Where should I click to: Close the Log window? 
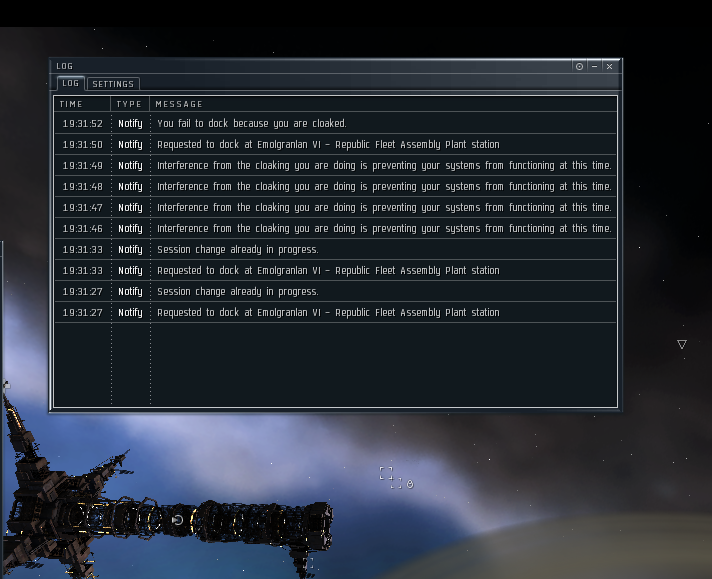609,66
